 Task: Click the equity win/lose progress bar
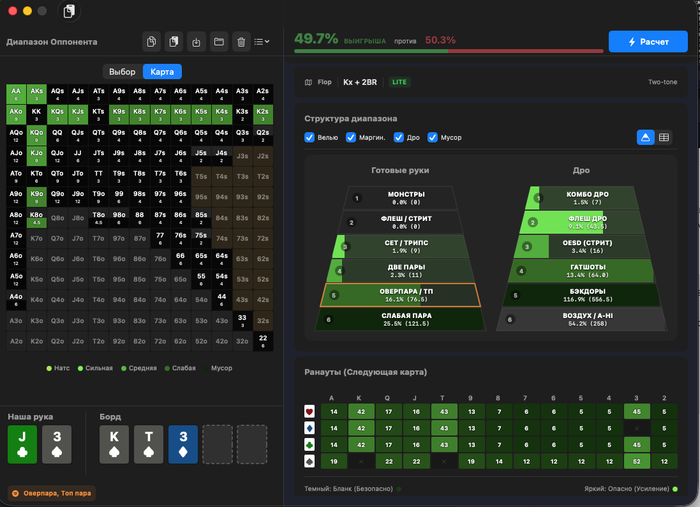(449, 51)
